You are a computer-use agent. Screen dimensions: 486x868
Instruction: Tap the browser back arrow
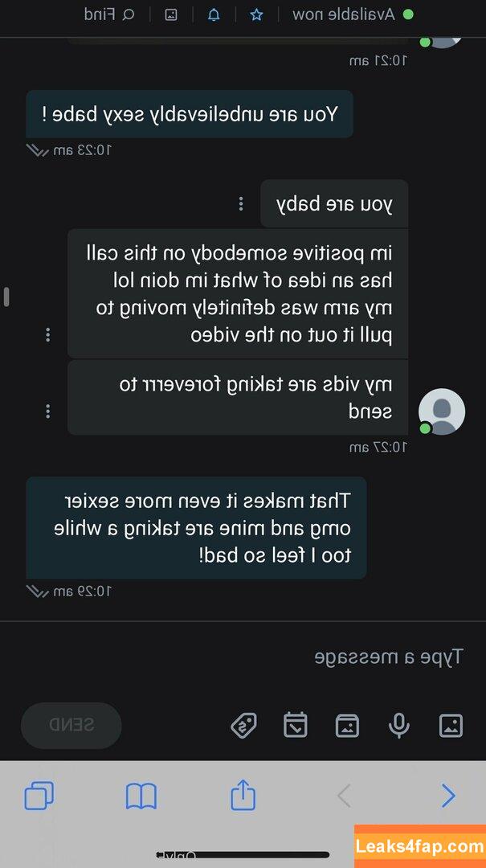pyautogui.click(x=344, y=796)
